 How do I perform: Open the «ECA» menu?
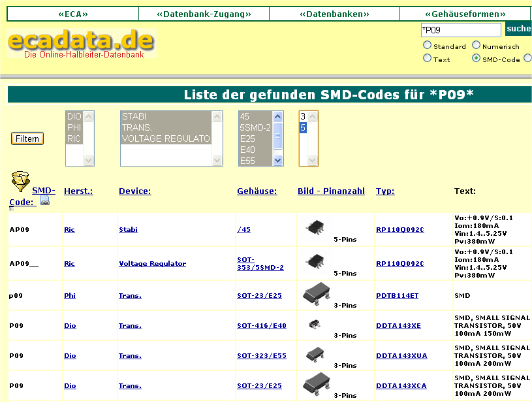(x=72, y=14)
